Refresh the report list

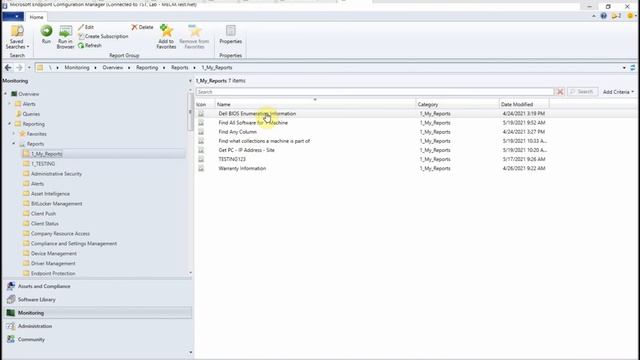click(x=90, y=45)
